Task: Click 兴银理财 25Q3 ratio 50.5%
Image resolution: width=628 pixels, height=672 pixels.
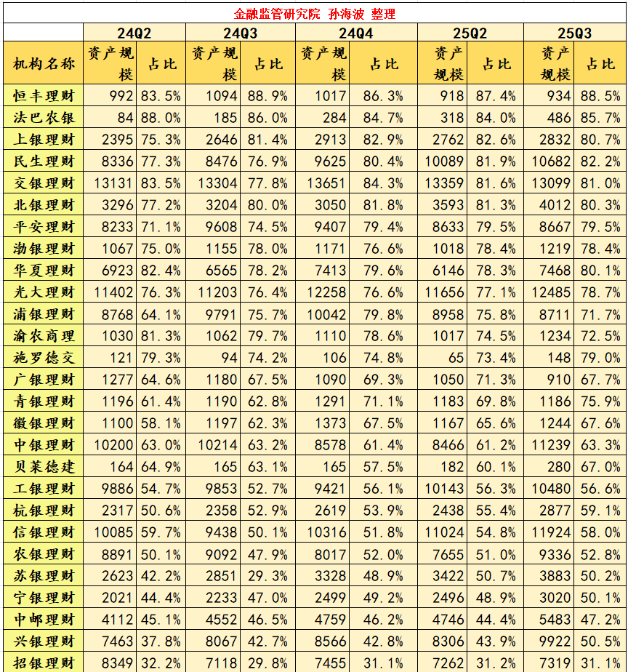Action: tap(600, 641)
